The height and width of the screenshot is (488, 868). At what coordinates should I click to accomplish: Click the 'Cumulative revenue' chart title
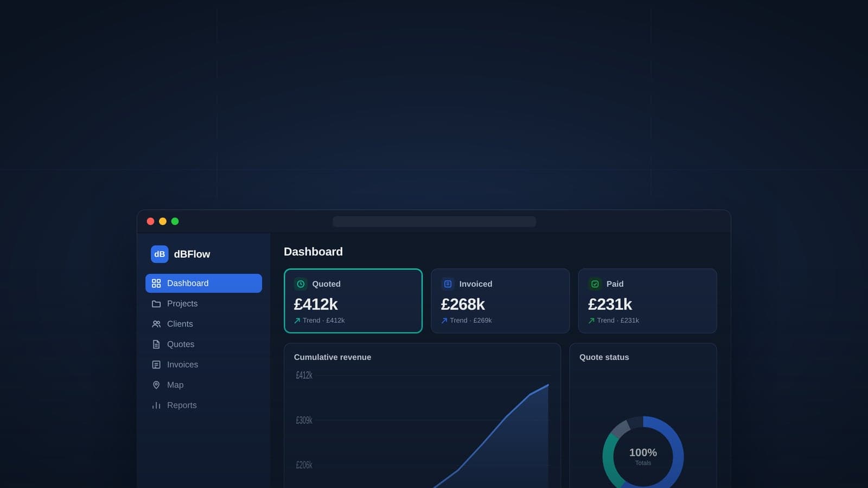(x=333, y=357)
